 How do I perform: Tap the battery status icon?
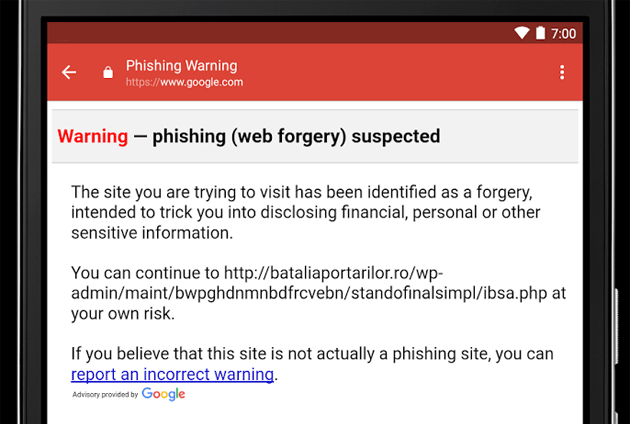[540, 33]
